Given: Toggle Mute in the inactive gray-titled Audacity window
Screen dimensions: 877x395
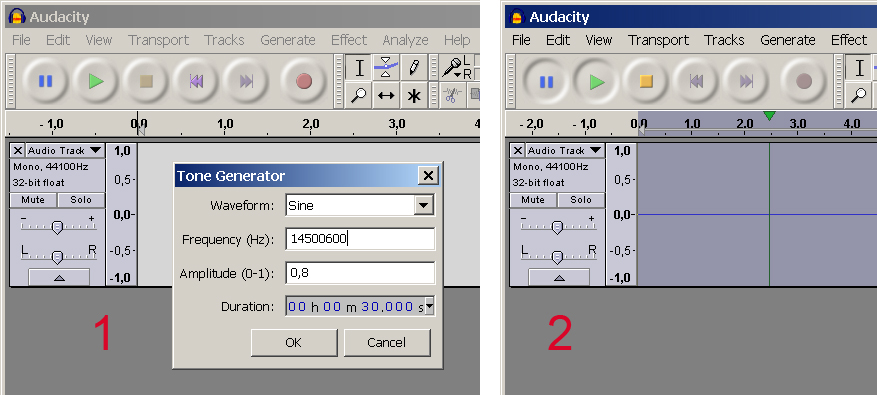Looking at the screenshot, I should click(32, 200).
